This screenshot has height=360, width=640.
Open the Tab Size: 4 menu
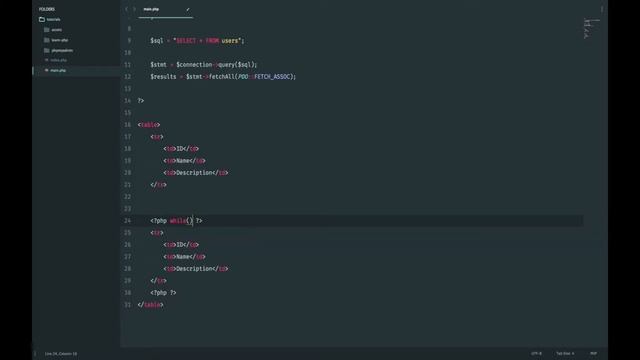[x=565, y=353]
